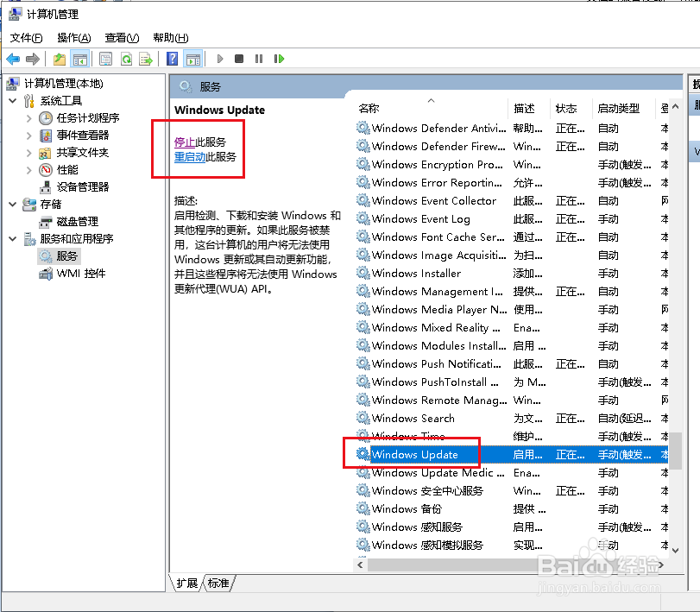This screenshot has width=700, height=612.
Task: Click the vertical scrollbar up arrow
Action: pos(676,106)
